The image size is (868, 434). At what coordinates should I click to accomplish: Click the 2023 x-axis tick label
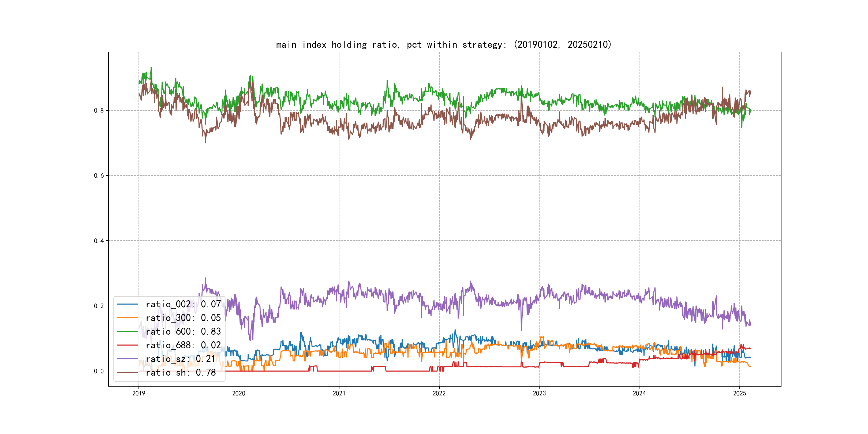pyautogui.click(x=539, y=393)
